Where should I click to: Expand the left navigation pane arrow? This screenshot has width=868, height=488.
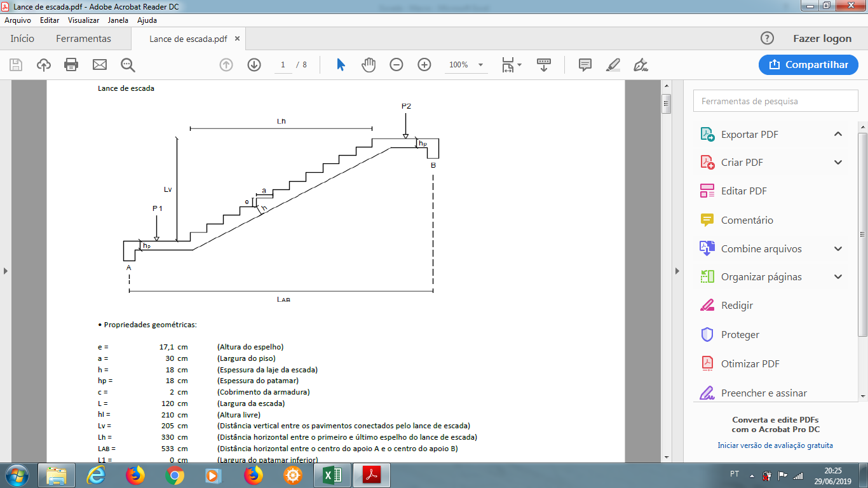click(6, 271)
